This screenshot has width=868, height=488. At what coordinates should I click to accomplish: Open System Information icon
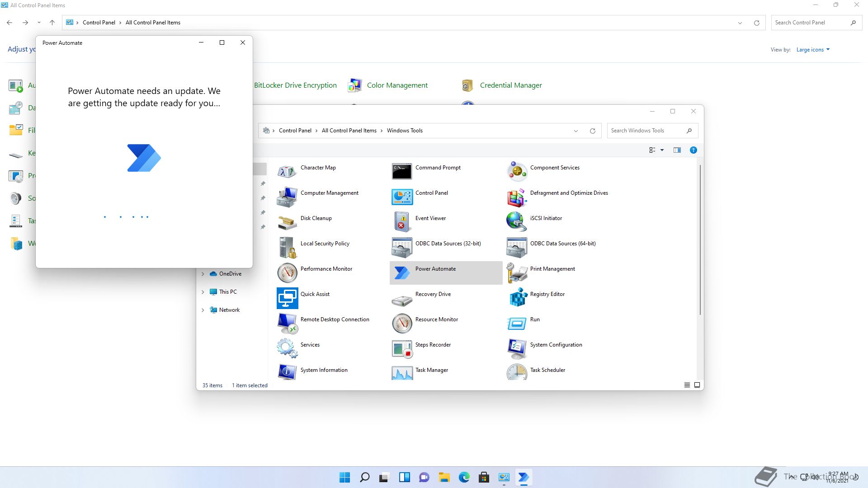pyautogui.click(x=287, y=372)
